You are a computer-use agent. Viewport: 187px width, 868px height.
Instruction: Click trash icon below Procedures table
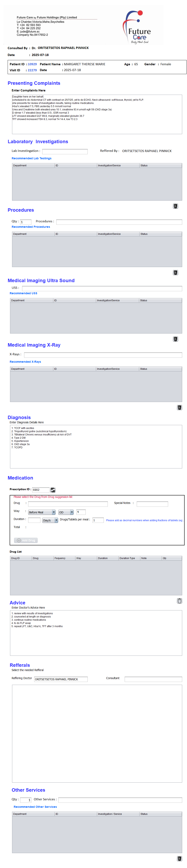pyautogui.click(x=175, y=272)
